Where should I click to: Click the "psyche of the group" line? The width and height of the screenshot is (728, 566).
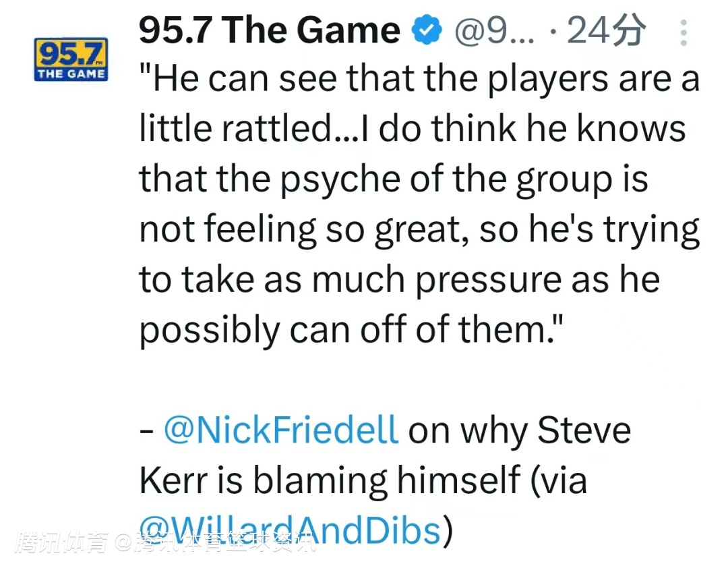coord(394,180)
